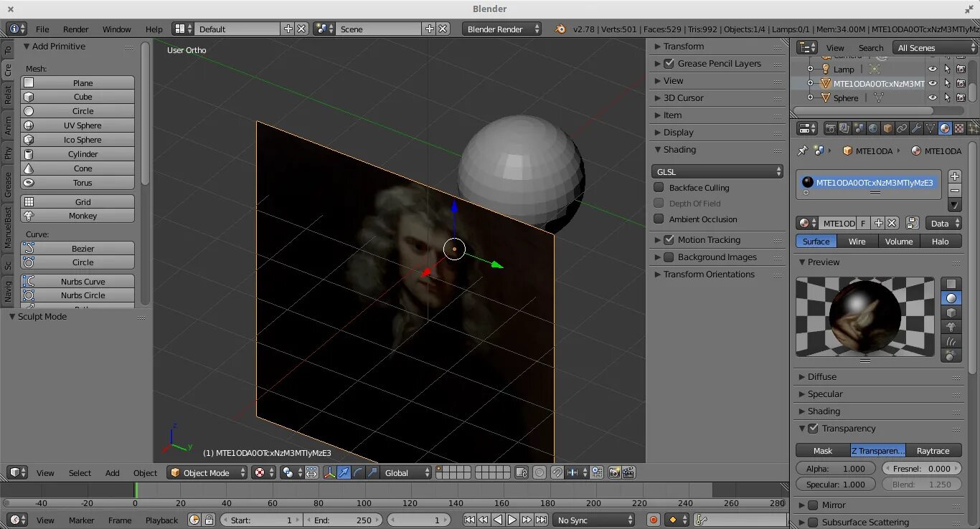The height and width of the screenshot is (529, 980).
Task: Open the Render Layers properties tab
Action: click(844, 128)
